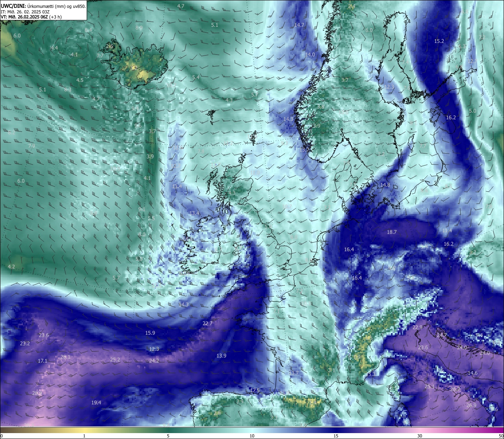
Task: Click the 15.2 value over Finland
Action: pyautogui.click(x=439, y=41)
